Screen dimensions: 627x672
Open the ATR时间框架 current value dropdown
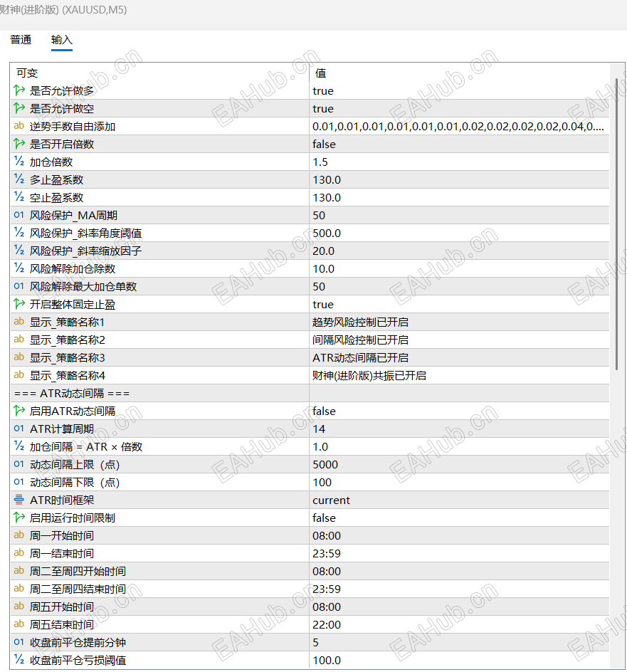click(x=331, y=500)
